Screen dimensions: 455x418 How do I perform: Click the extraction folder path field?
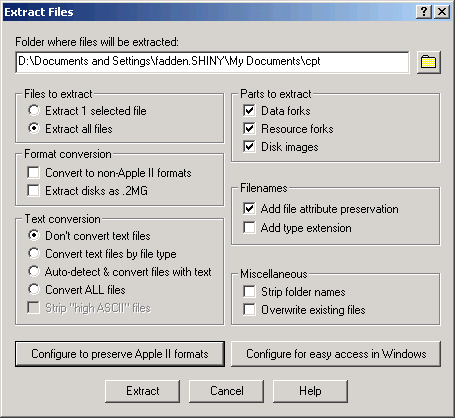(212, 62)
